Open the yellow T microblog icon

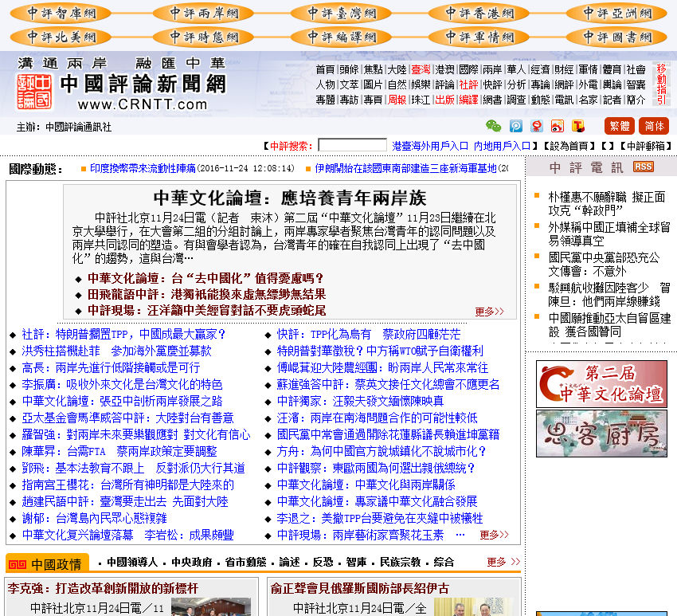(x=578, y=126)
